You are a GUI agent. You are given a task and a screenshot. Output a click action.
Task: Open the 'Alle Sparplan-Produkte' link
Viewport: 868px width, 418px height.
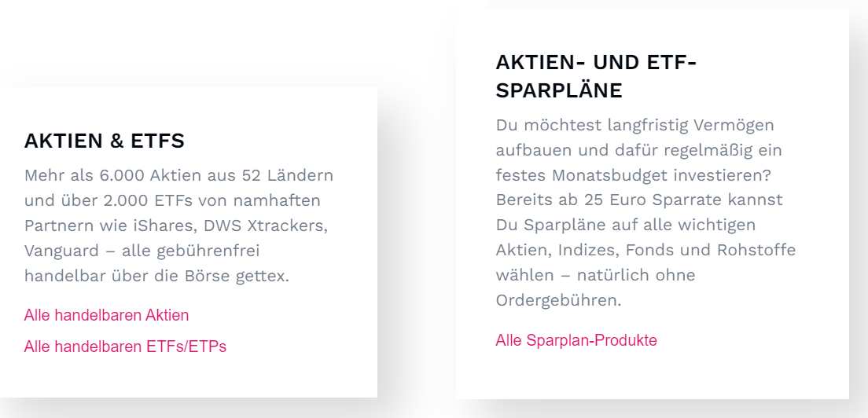(x=576, y=340)
